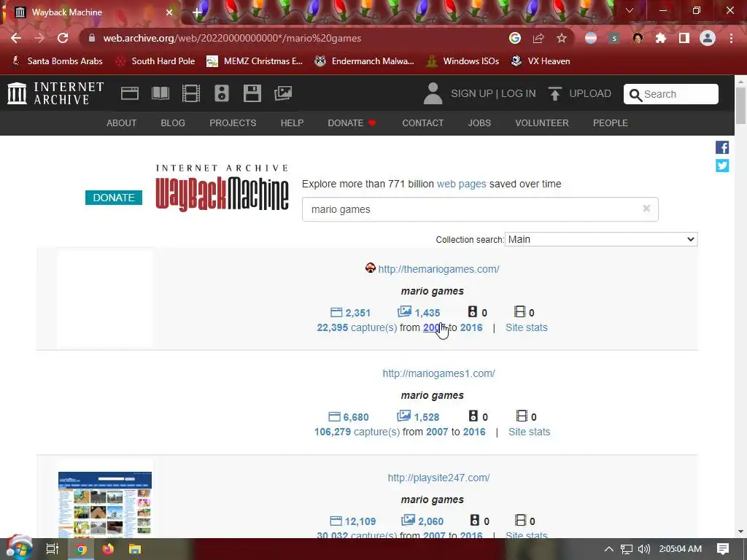Open the playsite247.com result link
The image size is (747, 560).
pyautogui.click(x=438, y=478)
